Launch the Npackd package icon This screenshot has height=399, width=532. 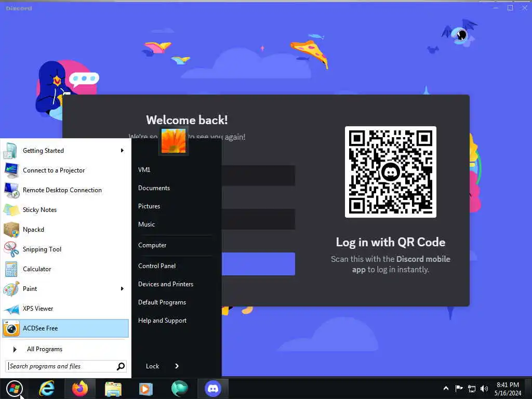coord(11,229)
